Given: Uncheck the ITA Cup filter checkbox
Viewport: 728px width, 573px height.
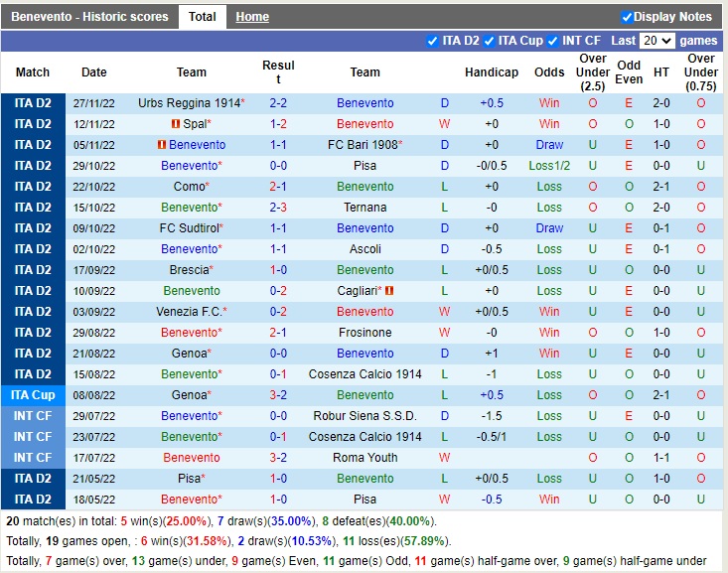Looking at the screenshot, I should (489, 41).
